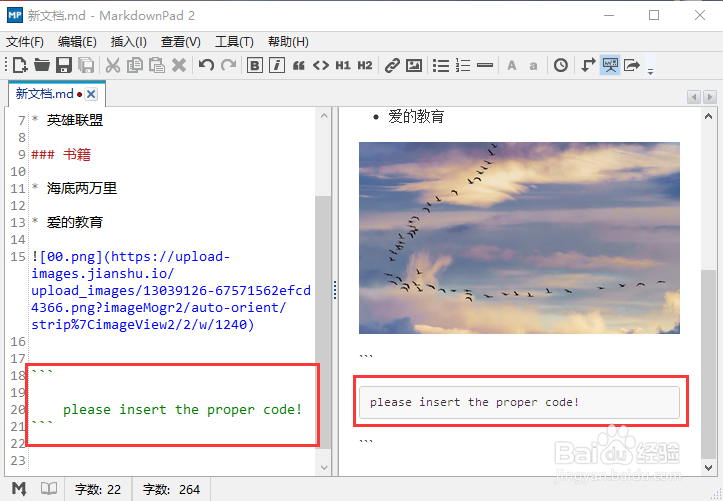Click the ### 书籍 heading line in editor

(x=61, y=154)
